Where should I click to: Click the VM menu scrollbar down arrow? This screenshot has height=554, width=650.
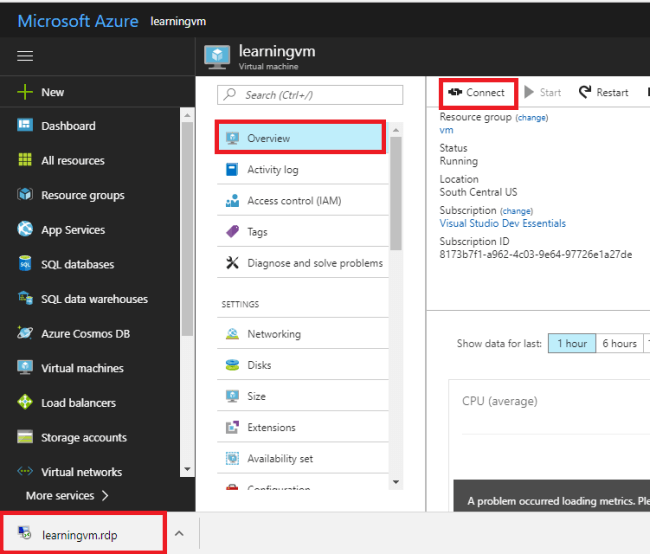pyautogui.click(x=396, y=481)
